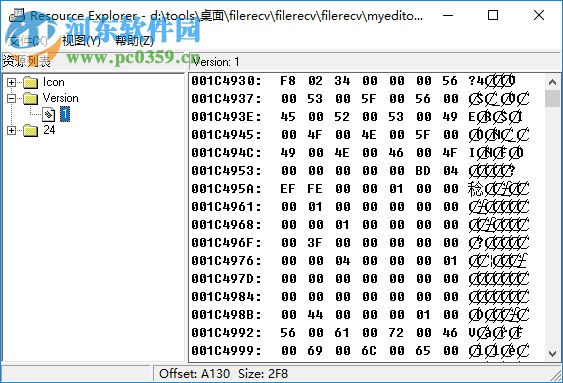Viewport: 563px width, 383px height.
Task: Click the vertical scrollbar thumb
Action: point(553,99)
